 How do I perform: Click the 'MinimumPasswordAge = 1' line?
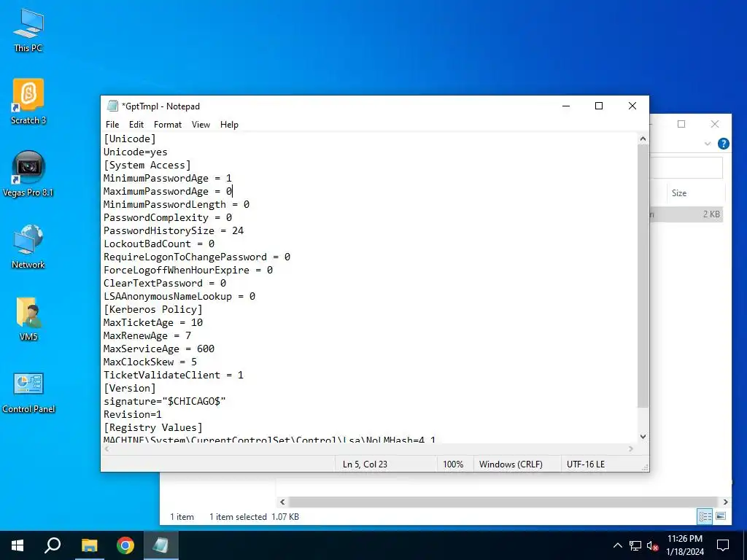pyautogui.click(x=168, y=178)
